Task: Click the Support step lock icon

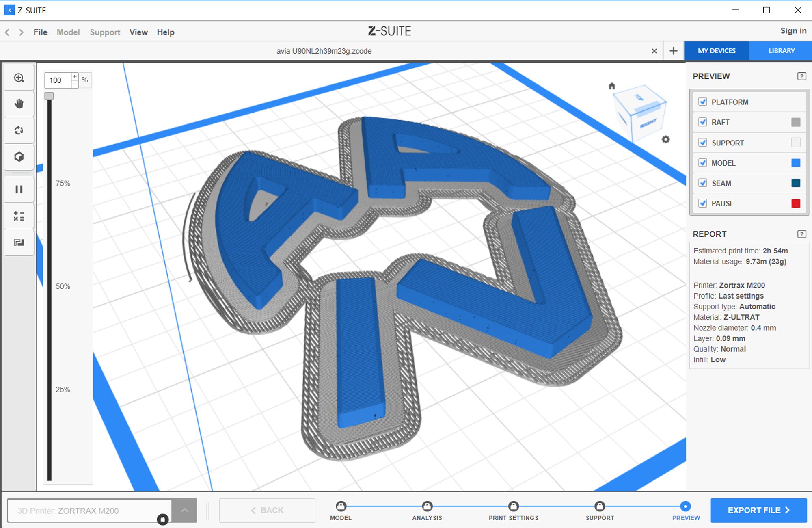Action: point(600,506)
